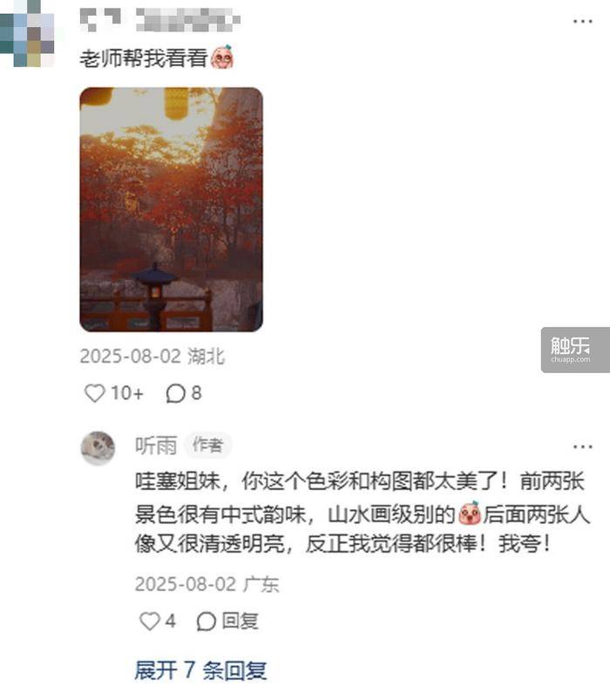Click the blurred commenter username
Viewport: 610px width, 700px height.
click(160, 20)
